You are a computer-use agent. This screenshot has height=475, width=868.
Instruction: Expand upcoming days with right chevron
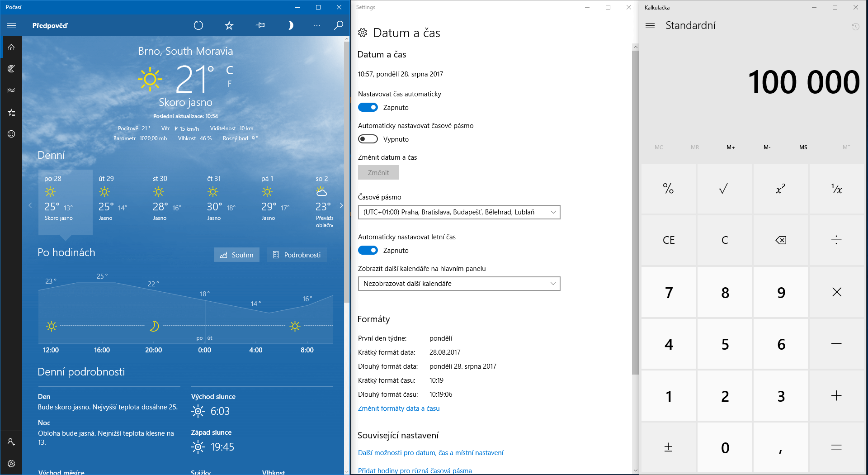pos(341,205)
